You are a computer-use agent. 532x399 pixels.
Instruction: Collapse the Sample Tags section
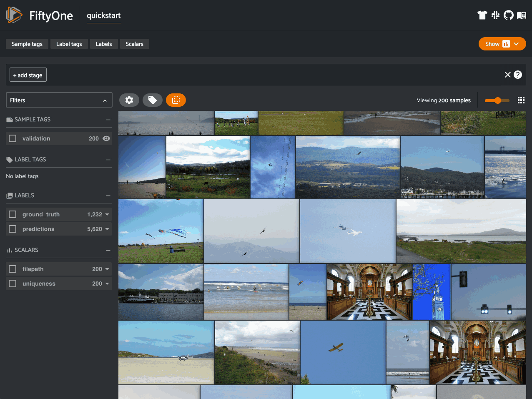click(x=108, y=120)
